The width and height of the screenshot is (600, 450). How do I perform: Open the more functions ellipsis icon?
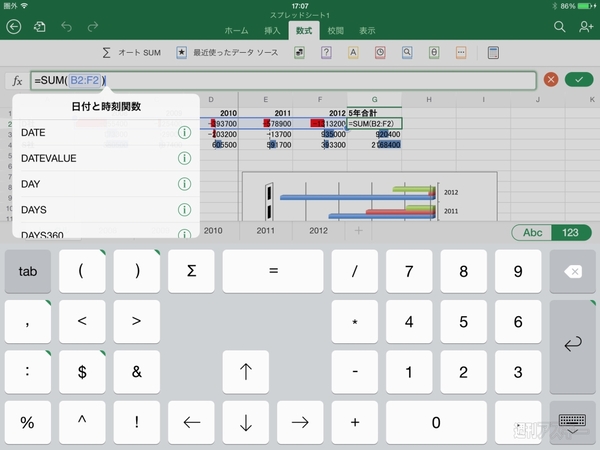coord(461,53)
